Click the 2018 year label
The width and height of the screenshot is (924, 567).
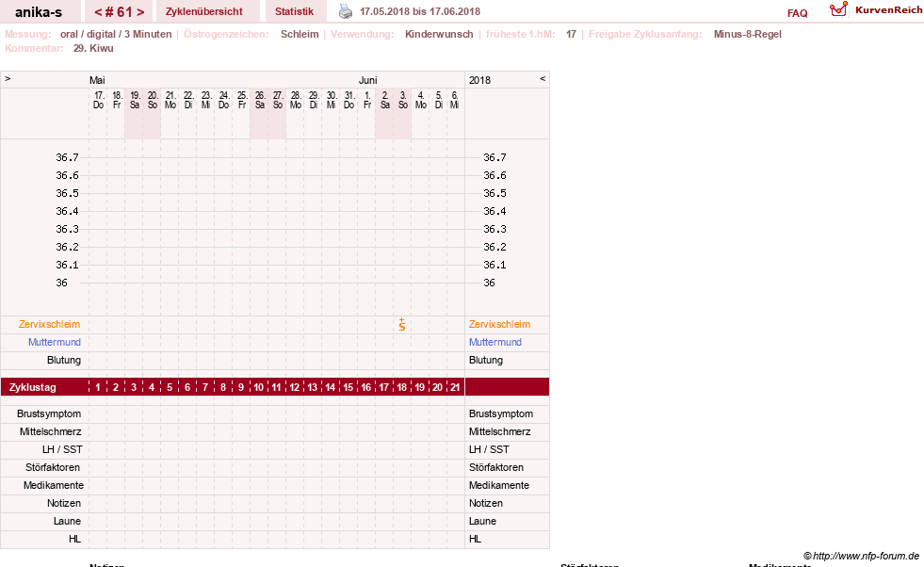pos(479,80)
